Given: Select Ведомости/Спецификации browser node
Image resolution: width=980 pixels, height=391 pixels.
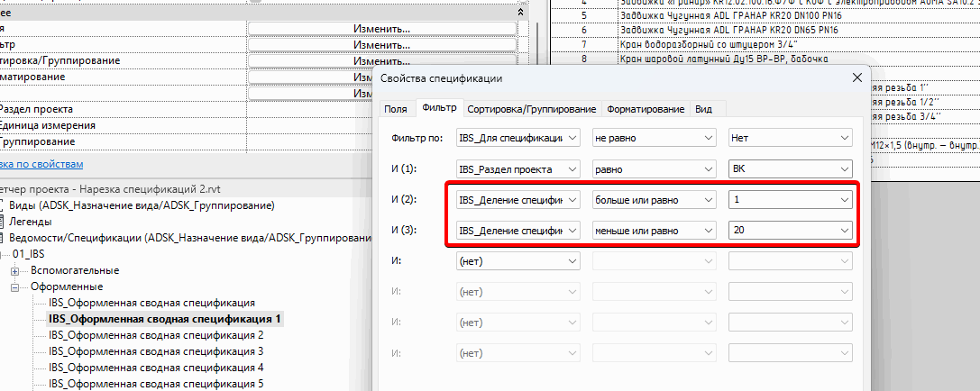Looking at the screenshot, I should click(190, 238).
